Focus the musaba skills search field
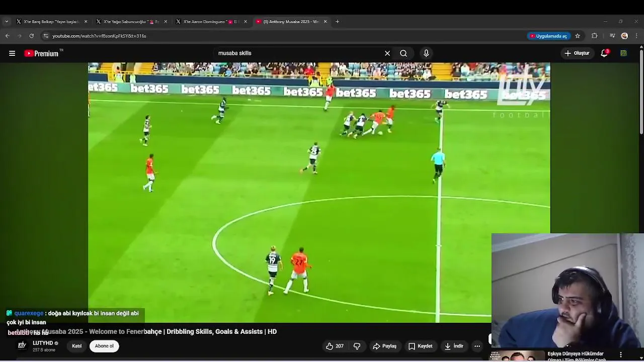The height and width of the screenshot is (362, 644). click(x=297, y=53)
